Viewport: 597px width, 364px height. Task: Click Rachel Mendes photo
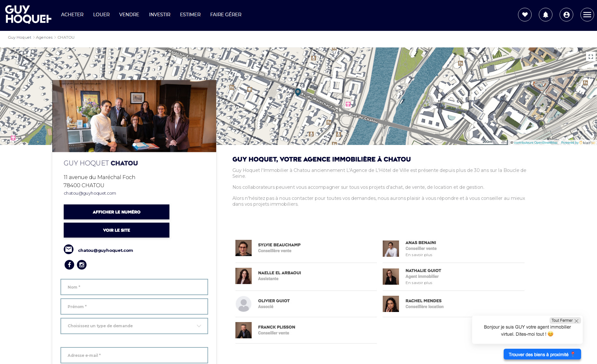(391, 304)
